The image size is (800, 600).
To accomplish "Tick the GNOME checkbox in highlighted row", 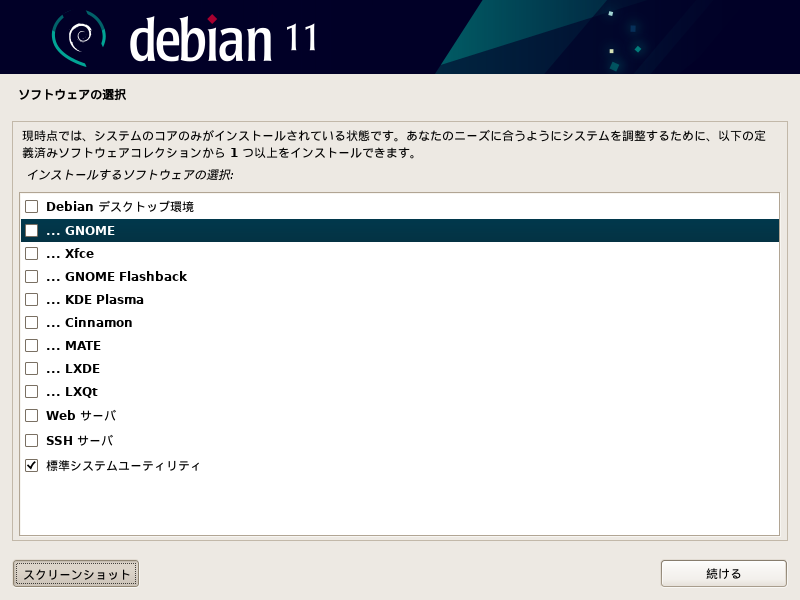I will click(32, 231).
